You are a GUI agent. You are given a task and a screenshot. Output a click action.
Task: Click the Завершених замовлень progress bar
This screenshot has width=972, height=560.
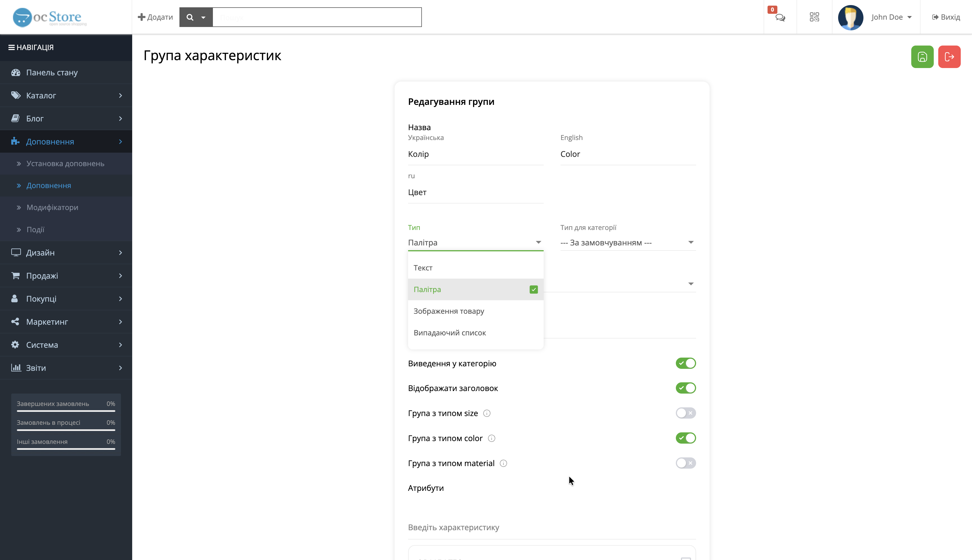click(x=66, y=411)
